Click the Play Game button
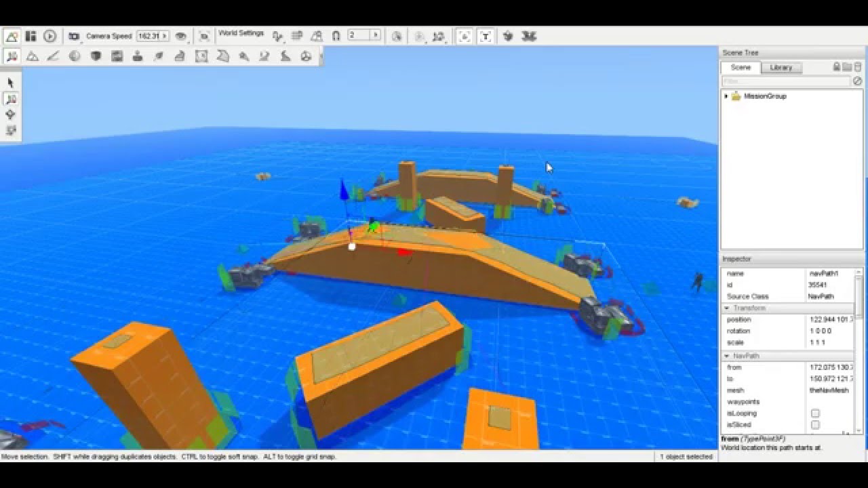This screenshot has height=488, width=868. click(x=50, y=36)
